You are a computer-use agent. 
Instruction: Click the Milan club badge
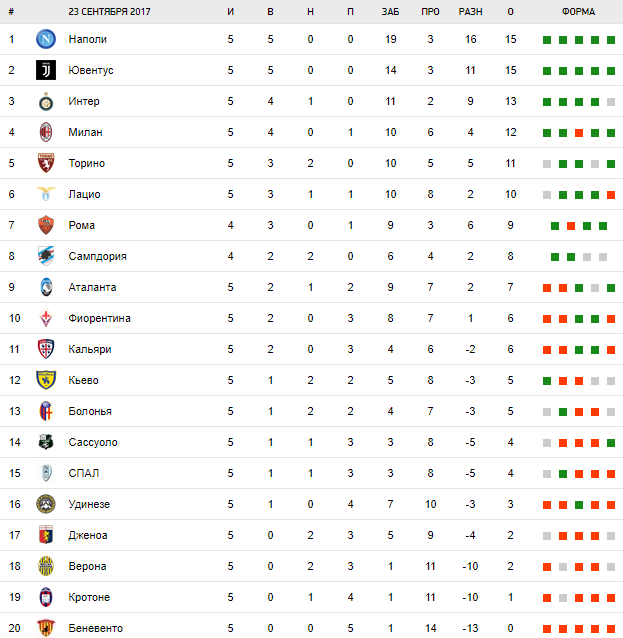click(x=45, y=132)
